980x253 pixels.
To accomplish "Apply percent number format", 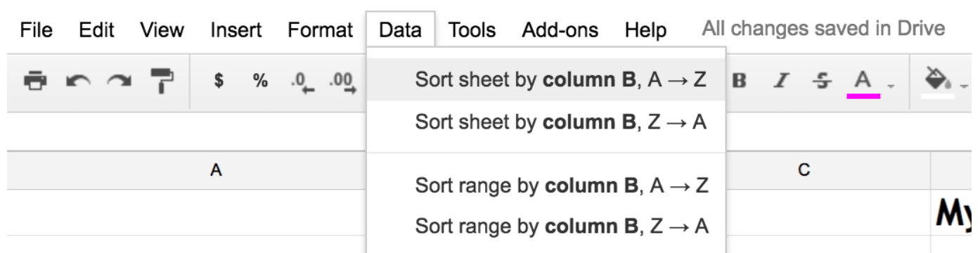I will click(x=260, y=81).
